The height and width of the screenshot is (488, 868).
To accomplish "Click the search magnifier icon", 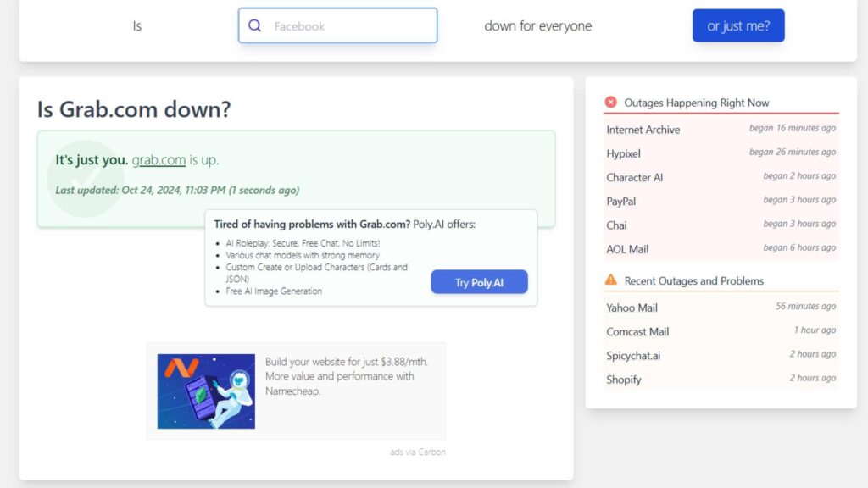I will (254, 26).
